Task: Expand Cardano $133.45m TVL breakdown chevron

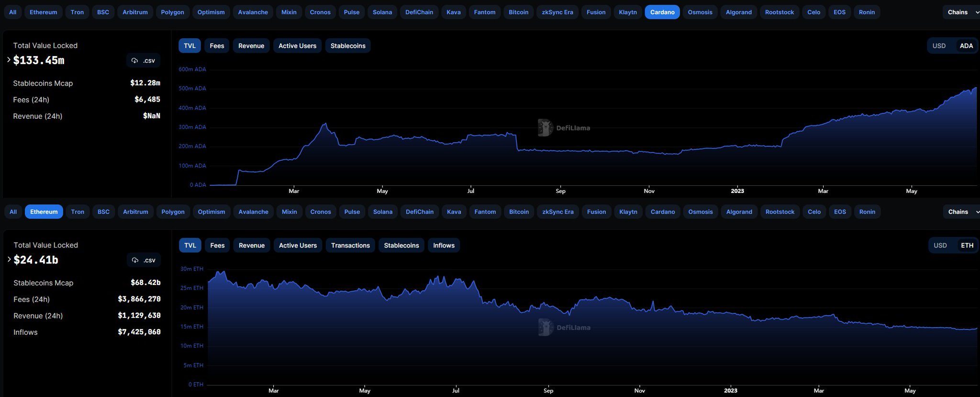Action: click(x=9, y=60)
